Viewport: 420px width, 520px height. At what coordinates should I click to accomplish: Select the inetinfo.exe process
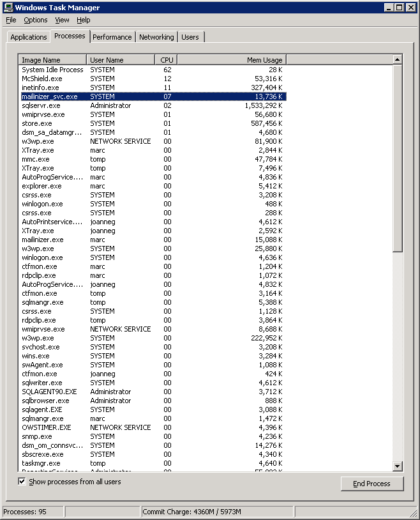click(153, 88)
